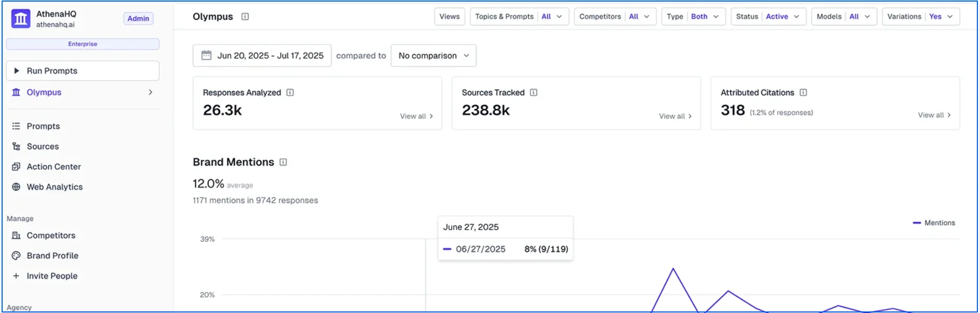Open the No comparison dropdown
This screenshot has height=313, width=980.
(x=433, y=56)
